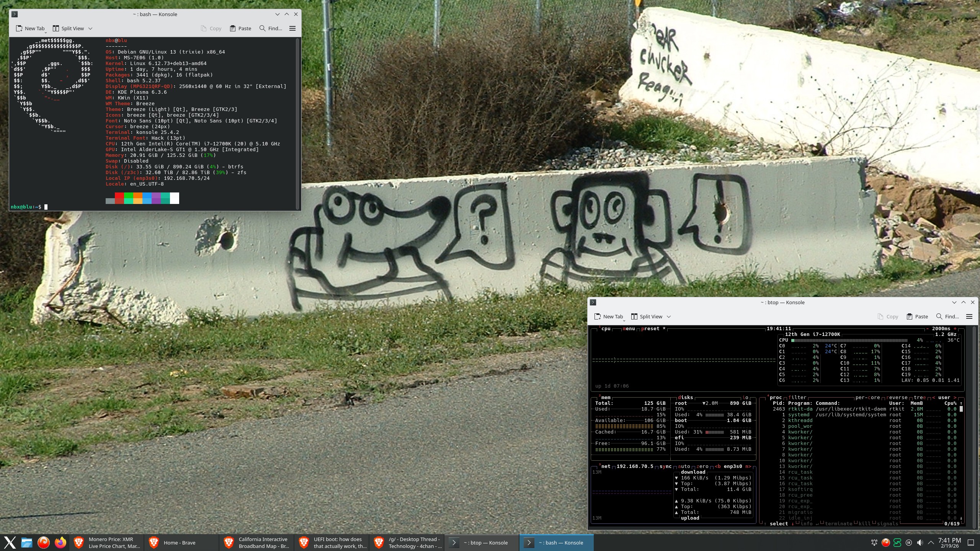
Task: Open Firefox from the taskbar
Action: pyautogui.click(x=60, y=543)
